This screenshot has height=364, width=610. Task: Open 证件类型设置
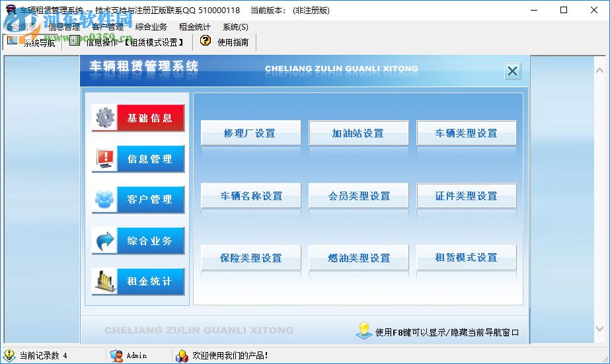click(x=467, y=196)
